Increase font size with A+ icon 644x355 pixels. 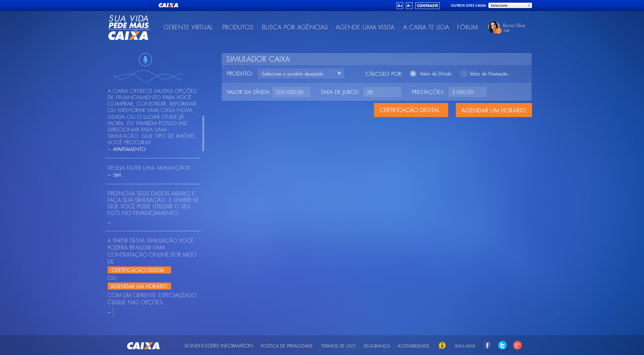(399, 6)
